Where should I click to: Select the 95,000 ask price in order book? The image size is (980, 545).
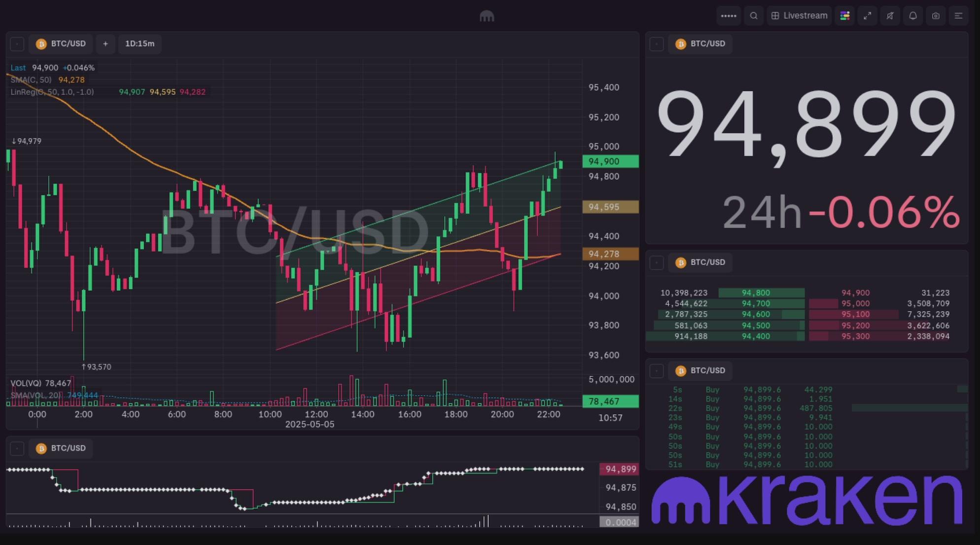click(x=855, y=304)
